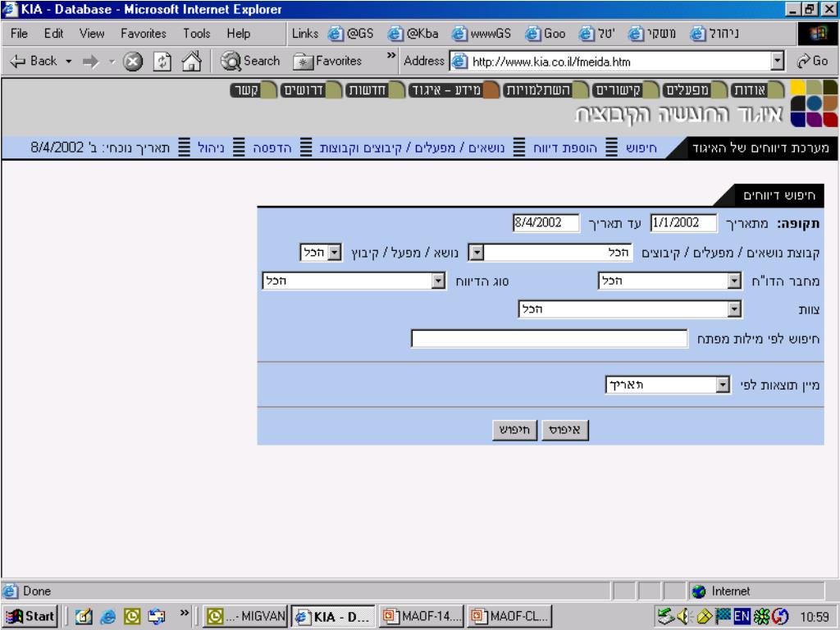The image size is (840, 630).
Task: Expand the toolbar overflow chevron
Action: point(391,56)
